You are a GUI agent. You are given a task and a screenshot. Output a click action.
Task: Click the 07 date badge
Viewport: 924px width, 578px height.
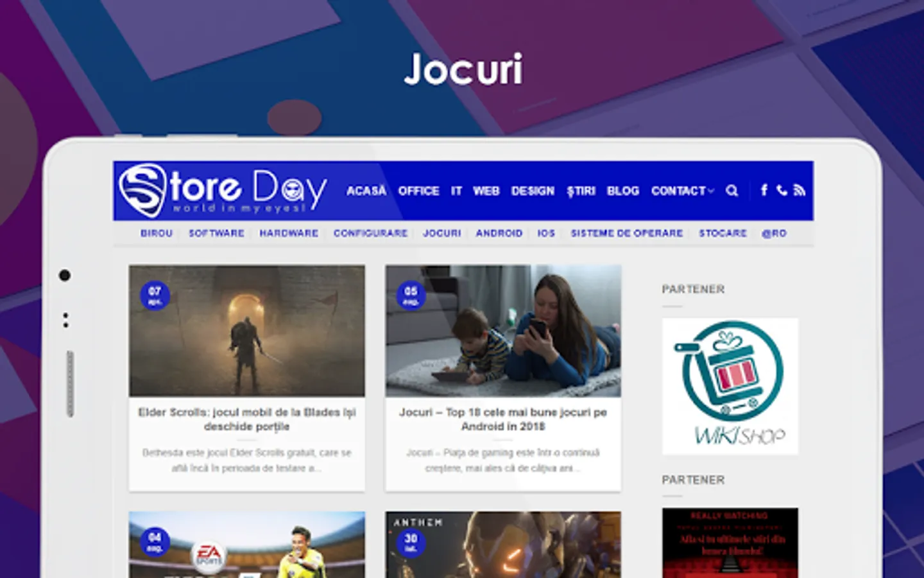(x=155, y=295)
